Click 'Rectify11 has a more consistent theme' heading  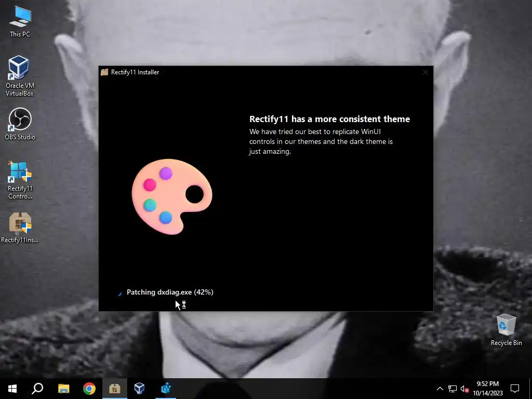point(329,119)
